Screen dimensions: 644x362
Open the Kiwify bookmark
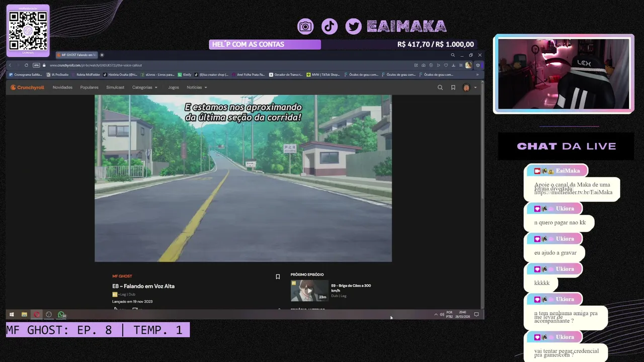(184, 74)
